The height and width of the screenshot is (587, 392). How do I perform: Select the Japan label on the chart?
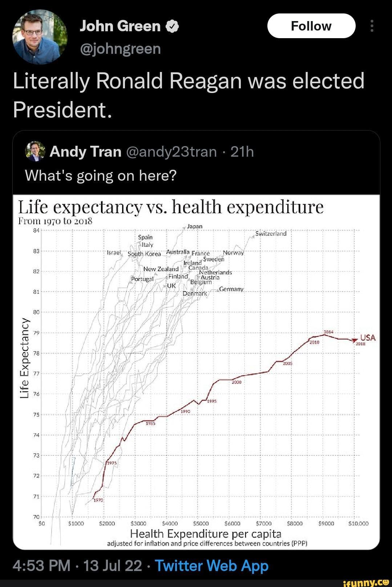(195, 226)
